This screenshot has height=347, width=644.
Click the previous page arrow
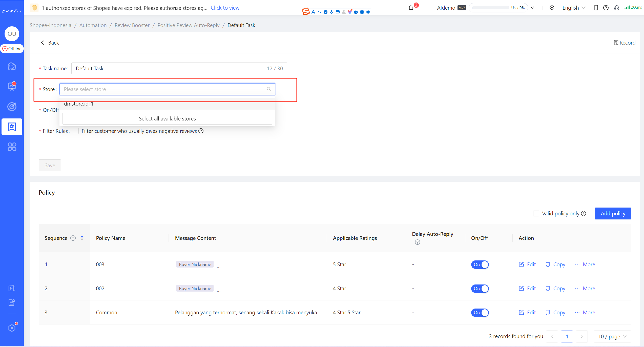click(552, 336)
